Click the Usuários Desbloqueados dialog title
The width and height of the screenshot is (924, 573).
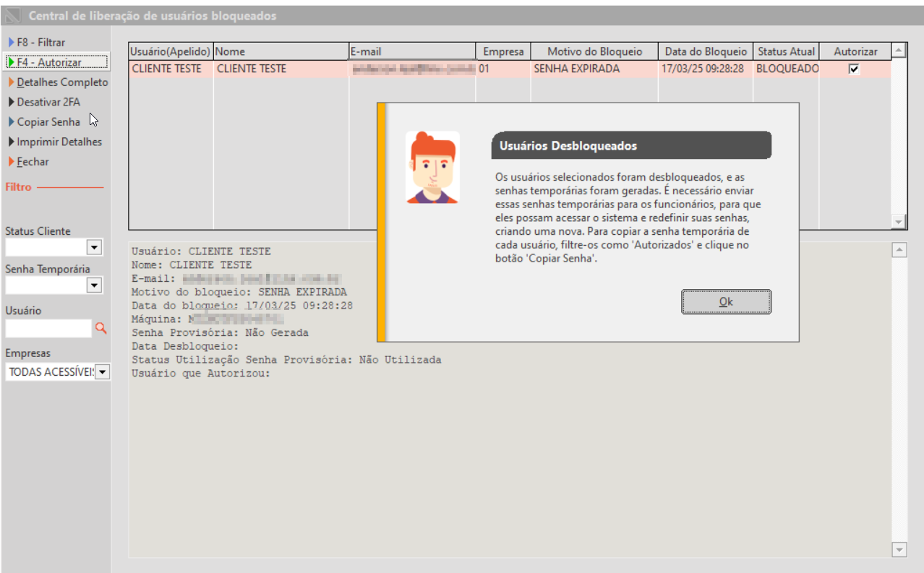(568, 146)
